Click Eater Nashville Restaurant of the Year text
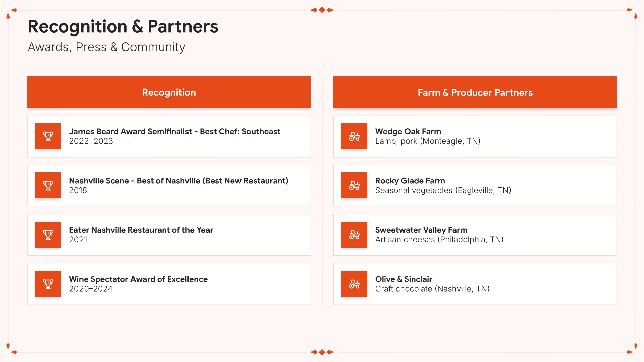 tap(141, 230)
